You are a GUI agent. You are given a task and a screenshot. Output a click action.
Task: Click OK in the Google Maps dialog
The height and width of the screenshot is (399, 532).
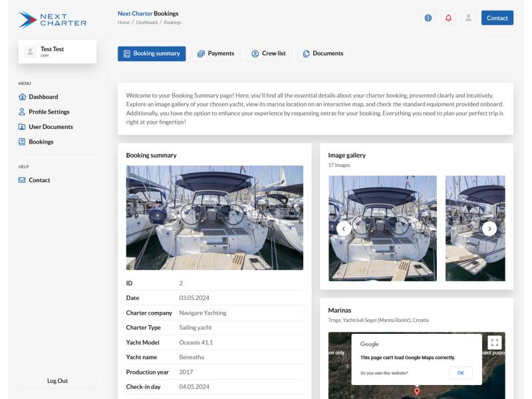(460, 372)
